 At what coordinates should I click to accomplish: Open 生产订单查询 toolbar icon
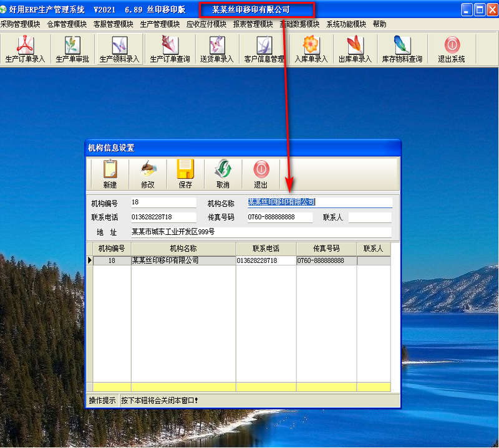click(170, 49)
